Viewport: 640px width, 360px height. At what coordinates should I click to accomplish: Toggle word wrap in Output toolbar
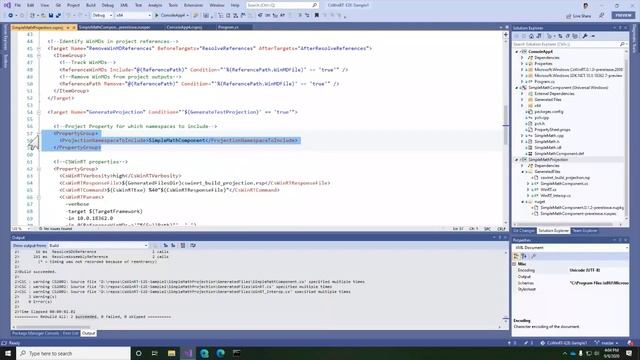(x=193, y=245)
